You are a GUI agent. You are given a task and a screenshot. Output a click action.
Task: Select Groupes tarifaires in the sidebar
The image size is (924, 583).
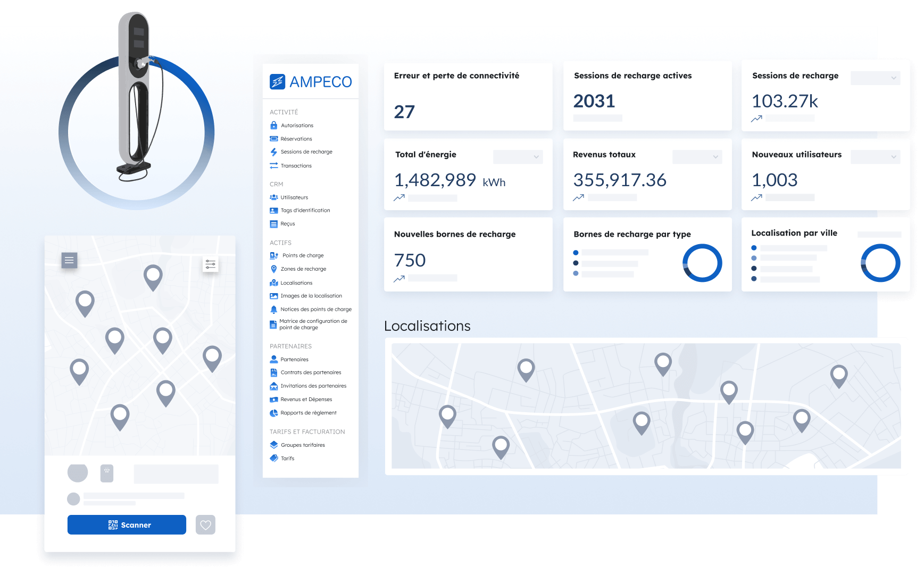303,445
